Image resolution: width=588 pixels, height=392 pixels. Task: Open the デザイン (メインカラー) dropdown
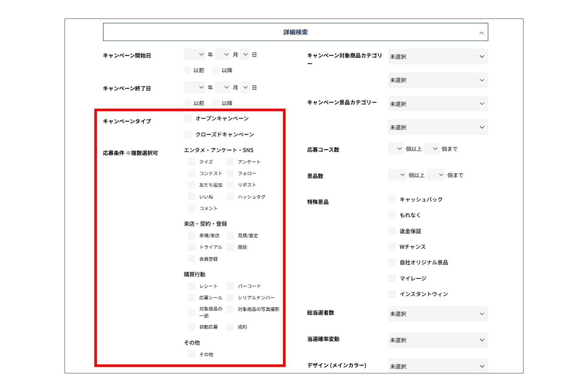(x=438, y=366)
